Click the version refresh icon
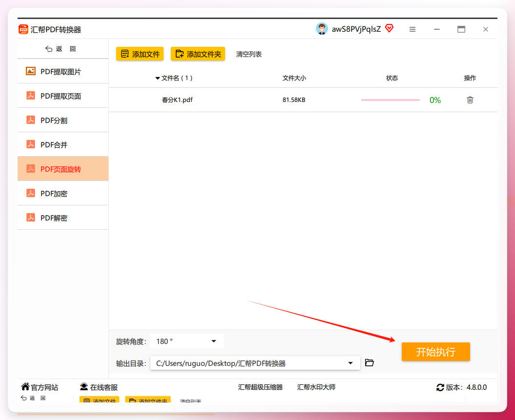 (x=440, y=387)
